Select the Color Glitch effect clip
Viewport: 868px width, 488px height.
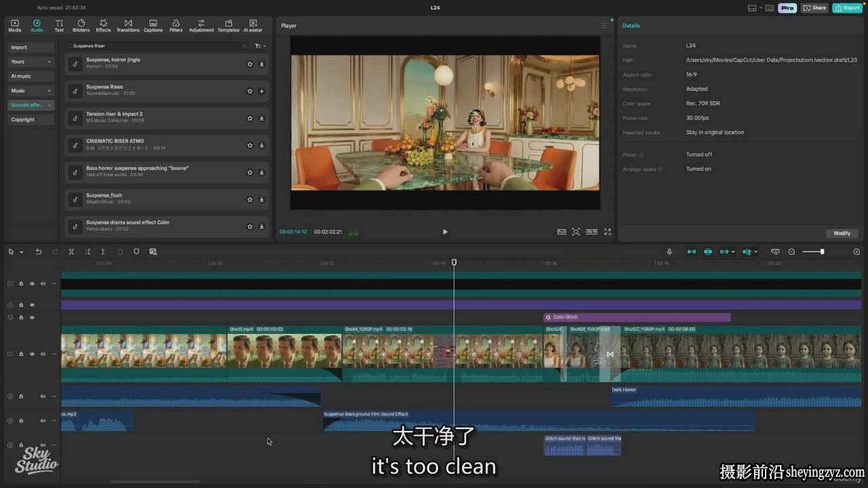pyautogui.click(x=637, y=317)
